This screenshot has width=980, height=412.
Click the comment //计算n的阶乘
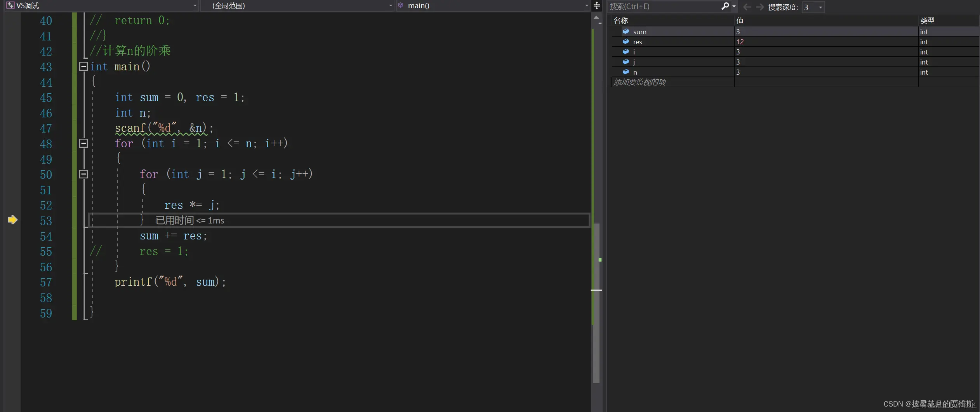[x=130, y=51]
